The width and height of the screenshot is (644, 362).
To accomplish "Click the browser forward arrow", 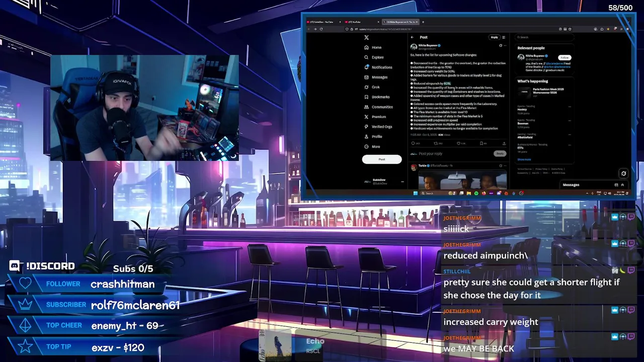I will click(x=315, y=29).
